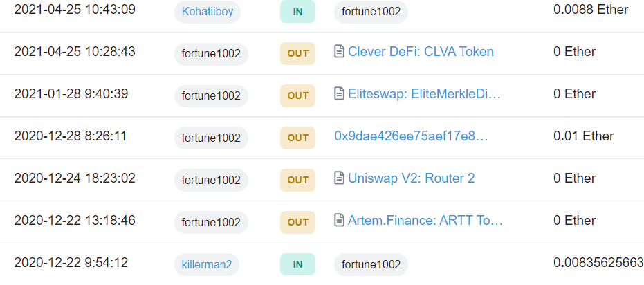Click the 0.01 Ether value
The height and width of the screenshot is (285, 644).
584,136
